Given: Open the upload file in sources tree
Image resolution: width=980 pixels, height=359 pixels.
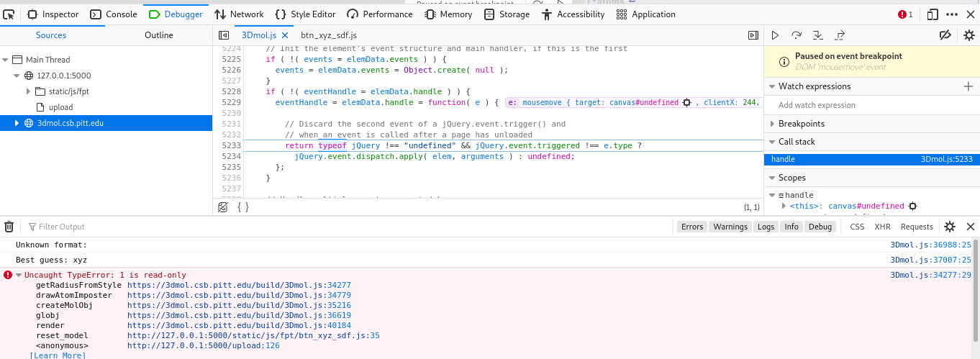Looking at the screenshot, I should (60, 107).
